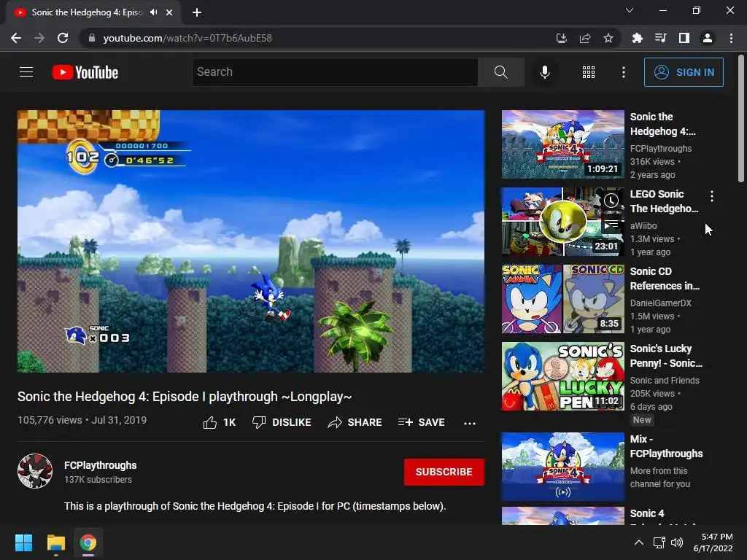Open Sonic CD References thumbnail

tap(562, 299)
